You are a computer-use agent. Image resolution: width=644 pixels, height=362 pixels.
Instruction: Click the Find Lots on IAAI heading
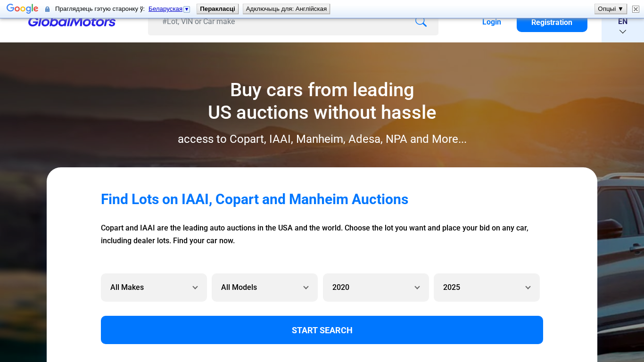pos(255,199)
